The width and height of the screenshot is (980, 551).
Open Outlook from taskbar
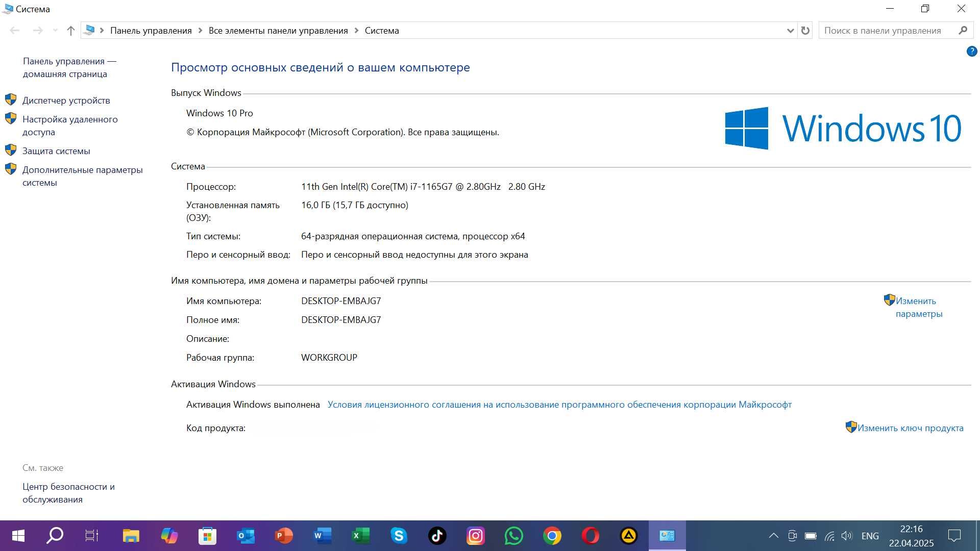246,536
